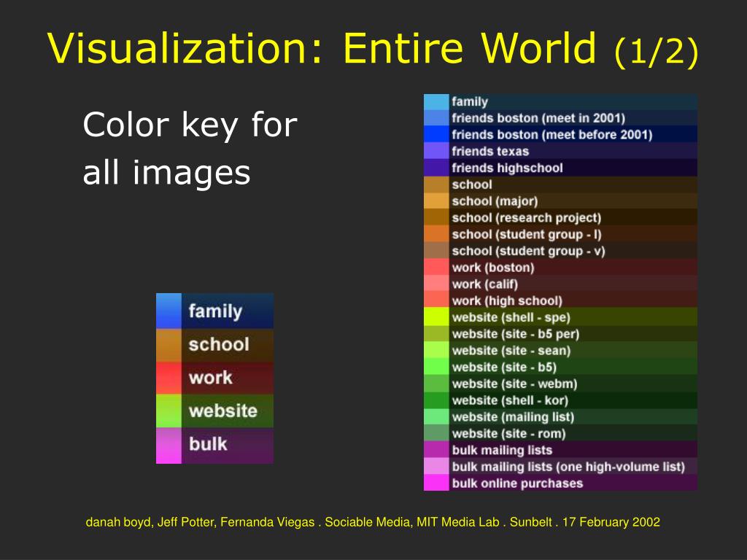Click the 'school (student group - v)' label
The image size is (747, 560).
(528, 251)
